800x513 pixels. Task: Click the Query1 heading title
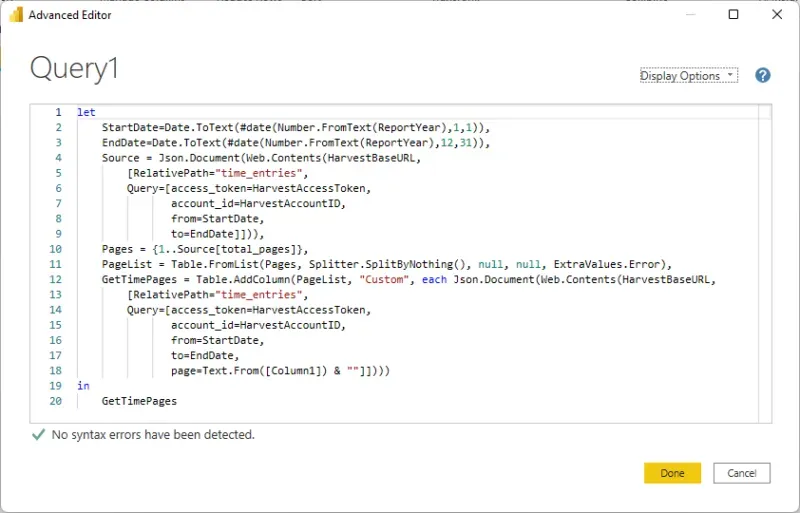(76, 68)
